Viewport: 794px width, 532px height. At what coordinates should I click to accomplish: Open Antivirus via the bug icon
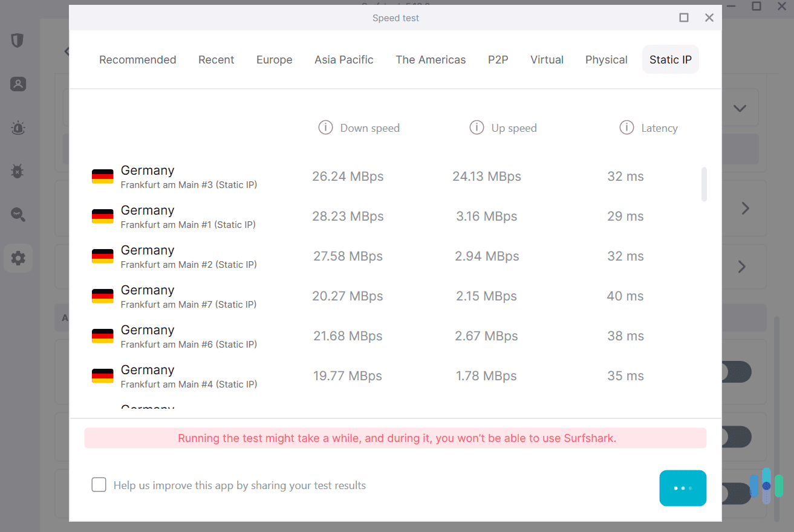[x=18, y=171]
